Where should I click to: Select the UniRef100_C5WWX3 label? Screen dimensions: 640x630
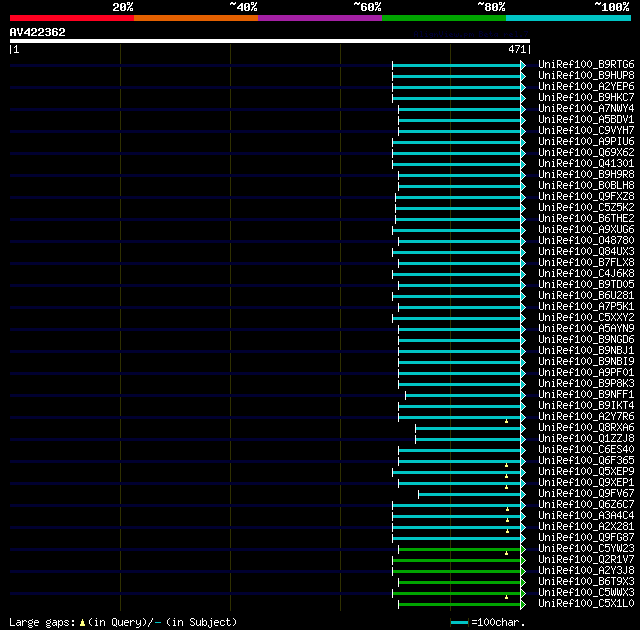click(x=586, y=593)
